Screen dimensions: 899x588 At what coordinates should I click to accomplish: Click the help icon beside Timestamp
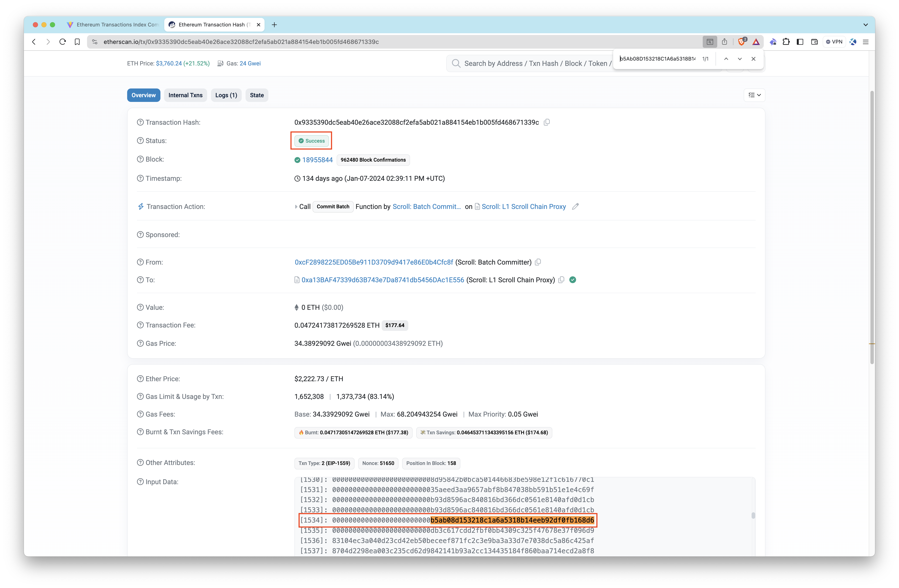(x=140, y=178)
